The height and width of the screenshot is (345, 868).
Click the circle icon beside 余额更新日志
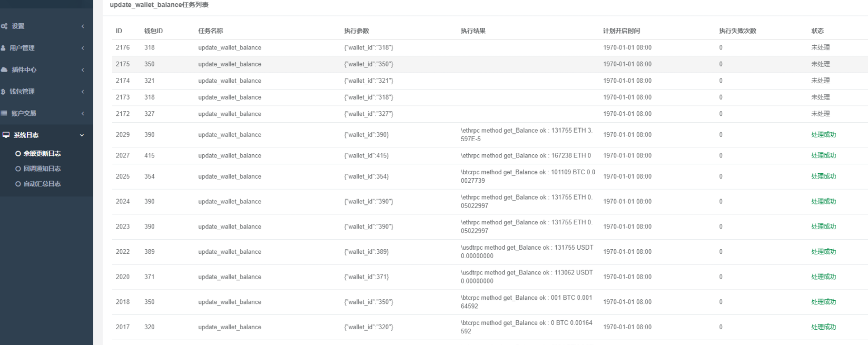coord(18,154)
